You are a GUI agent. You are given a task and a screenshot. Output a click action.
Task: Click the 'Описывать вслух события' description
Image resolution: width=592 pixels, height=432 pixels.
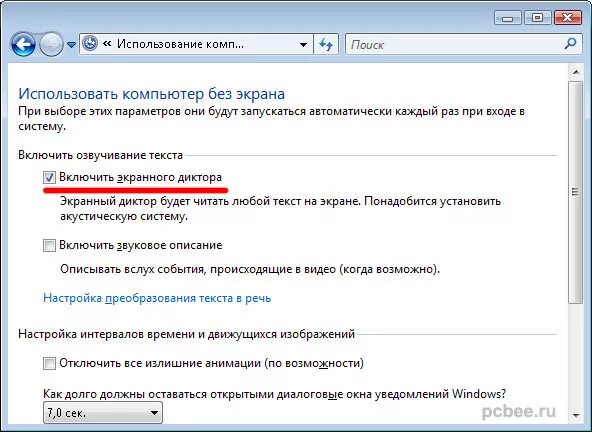click(250, 269)
